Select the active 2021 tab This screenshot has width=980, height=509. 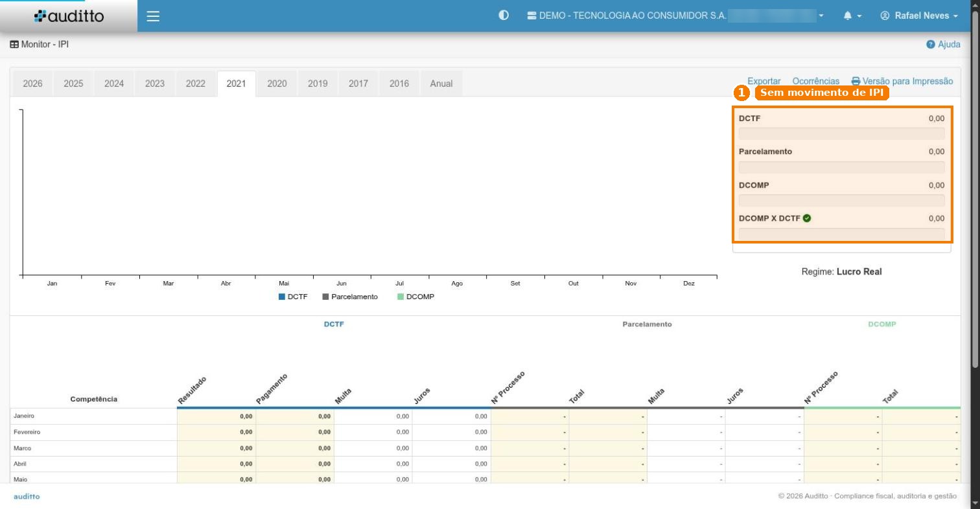(237, 84)
